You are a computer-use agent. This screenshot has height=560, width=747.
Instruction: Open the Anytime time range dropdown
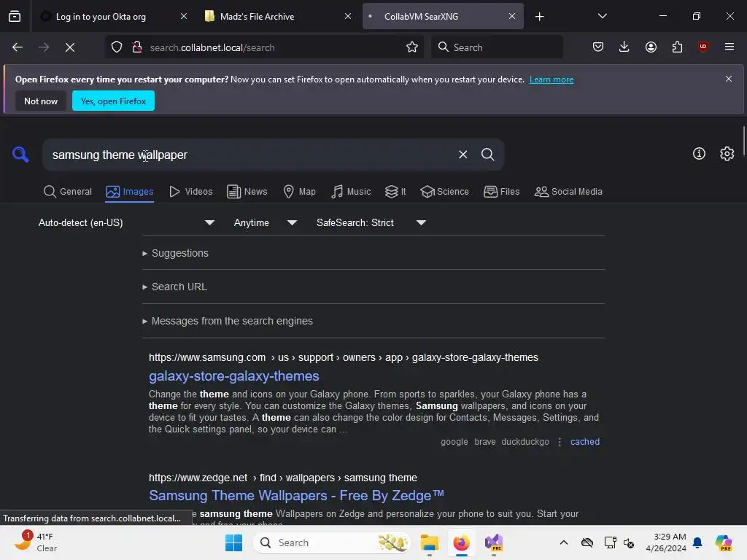266,222
